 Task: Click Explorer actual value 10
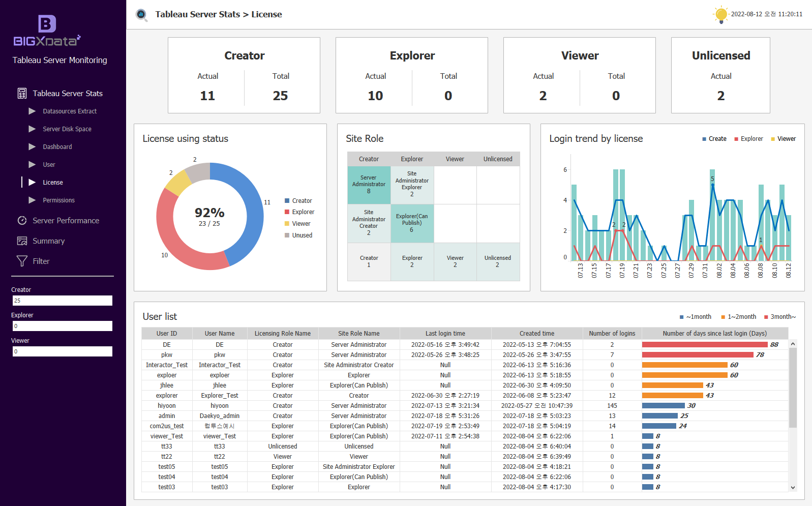(x=375, y=96)
